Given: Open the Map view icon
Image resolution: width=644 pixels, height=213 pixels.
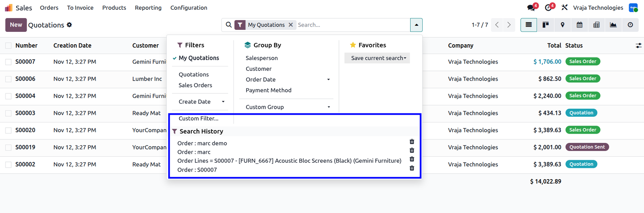Looking at the screenshot, I should (562, 25).
